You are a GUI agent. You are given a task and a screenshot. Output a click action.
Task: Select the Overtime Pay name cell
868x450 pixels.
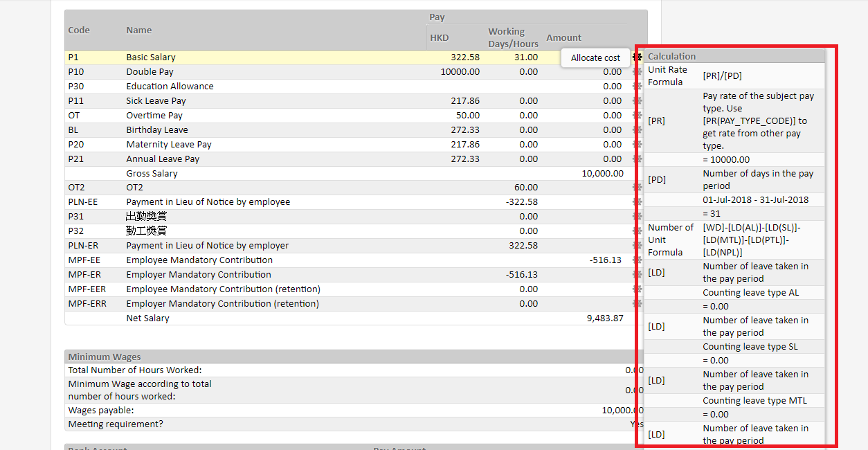click(154, 116)
